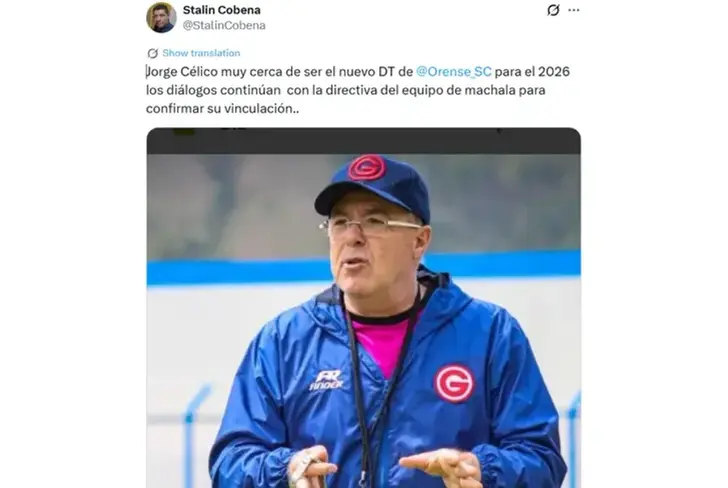Click the dark bar atop the photo
728x488 pixels.
click(364, 141)
